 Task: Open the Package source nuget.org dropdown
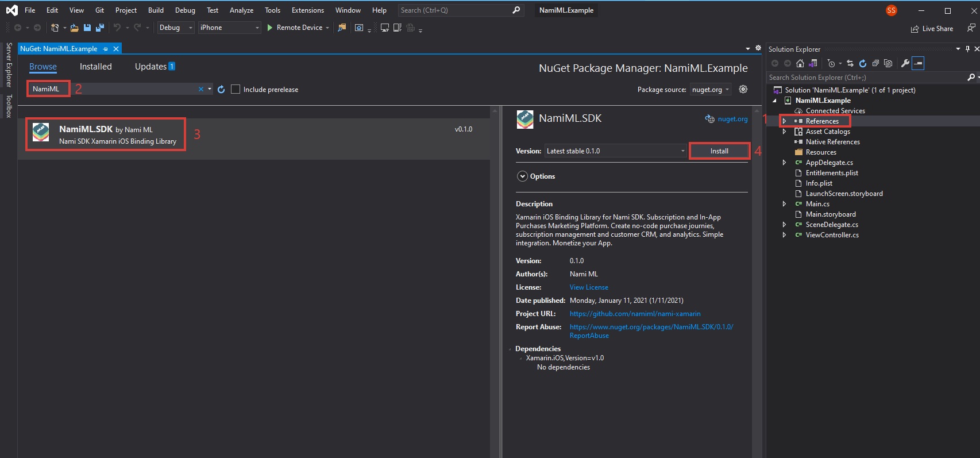pyautogui.click(x=711, y=90)
